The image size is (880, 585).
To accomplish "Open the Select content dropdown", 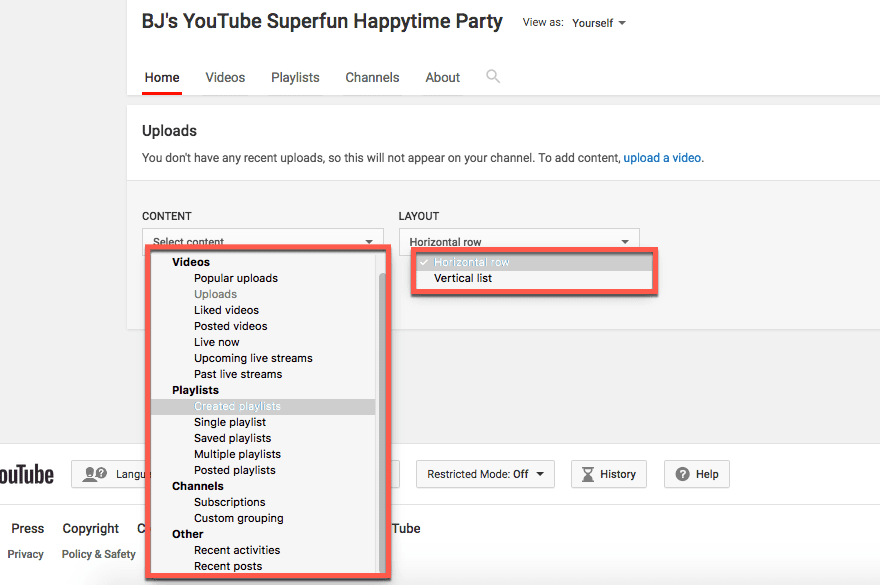I will point(262,241).
